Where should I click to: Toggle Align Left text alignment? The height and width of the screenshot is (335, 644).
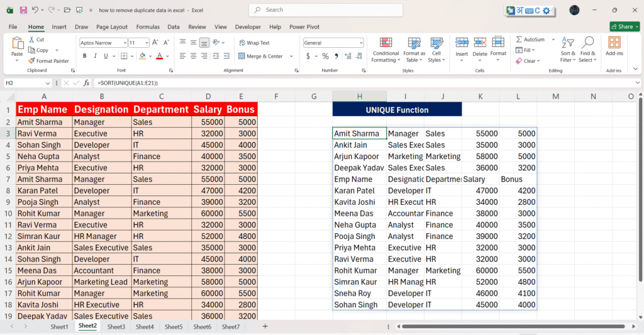pyautogui.click(x=183, y=56)
